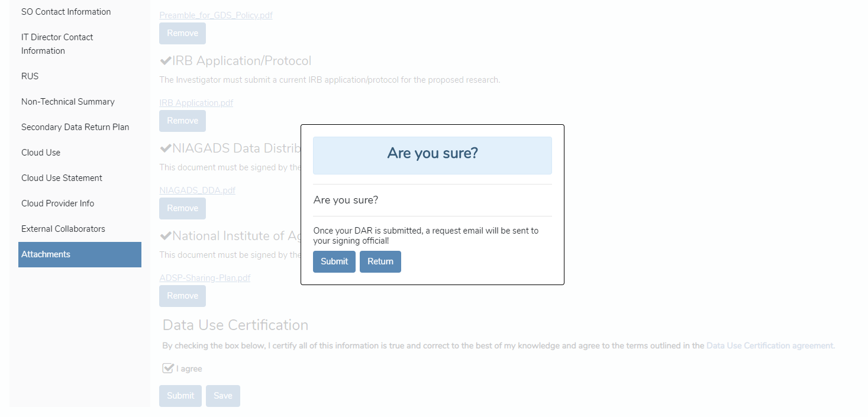Screen dimensions: 868x417
Task: Click the NIAGADS Data Distribution checkmark icon
Action: [x=166, y=148]
